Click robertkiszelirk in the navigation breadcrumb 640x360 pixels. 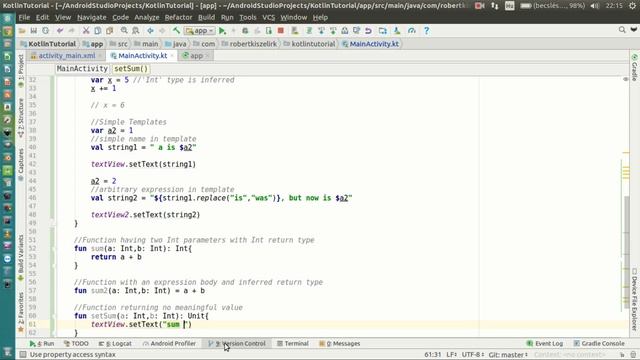tap(249, 44)
